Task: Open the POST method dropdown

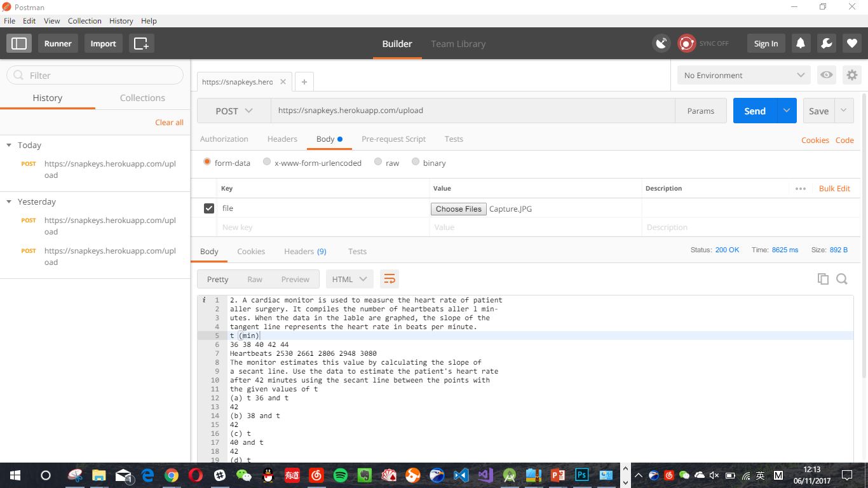Action: click(234, 111)
